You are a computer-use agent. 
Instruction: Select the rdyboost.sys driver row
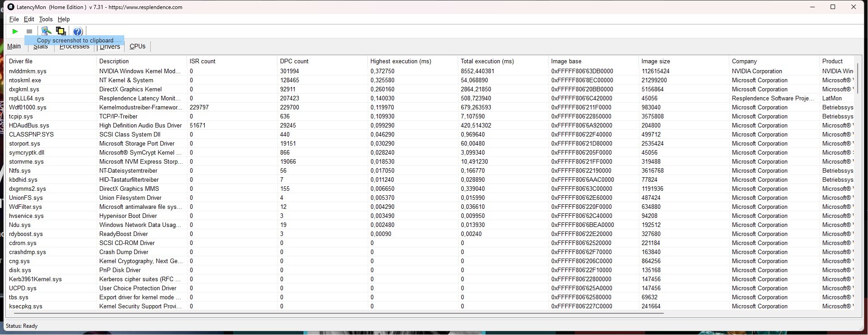[431, 234]
